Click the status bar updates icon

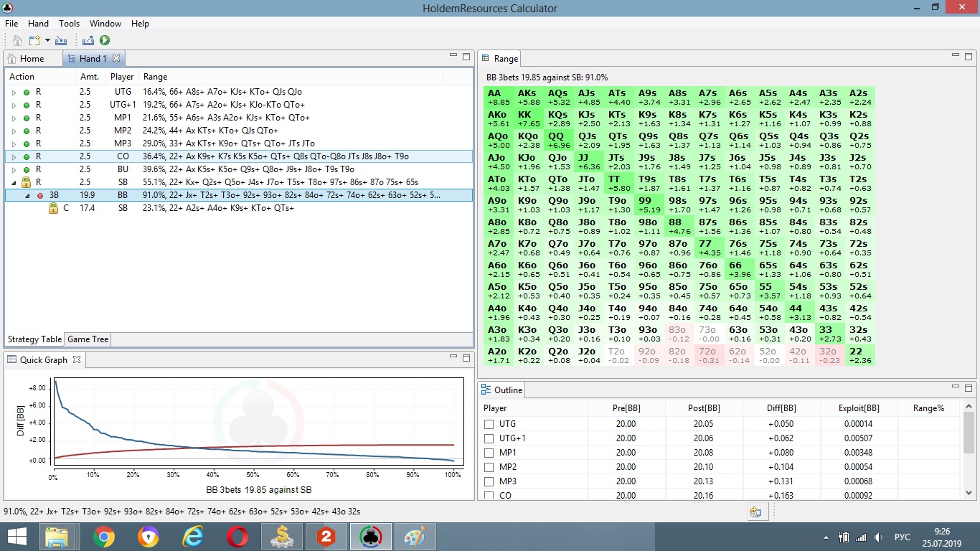coord(755,512)
